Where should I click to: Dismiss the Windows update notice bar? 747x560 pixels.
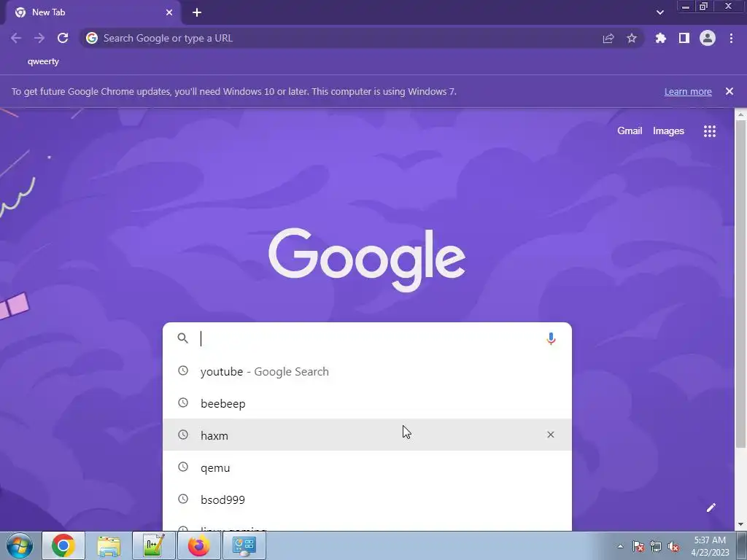[x=729, y=91]
